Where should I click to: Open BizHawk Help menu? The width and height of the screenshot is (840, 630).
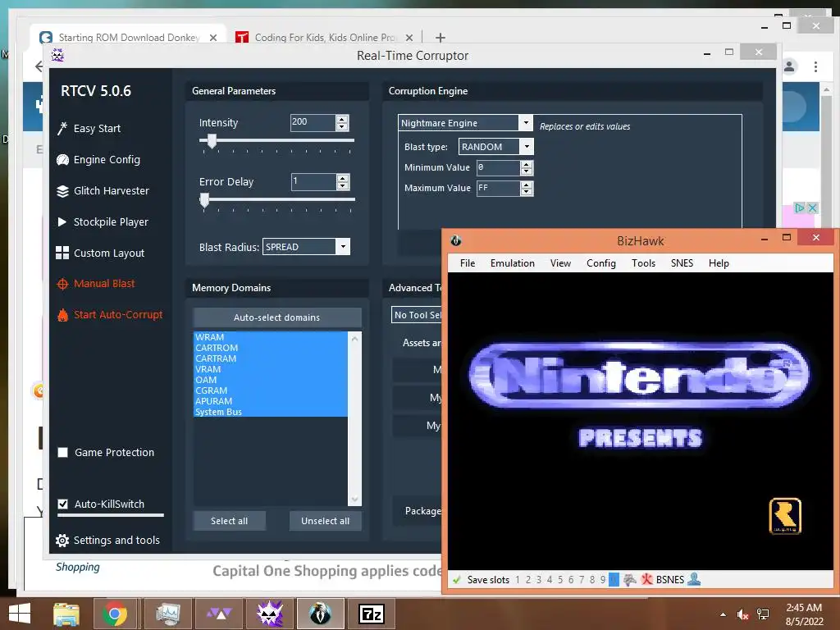tap(719, 263)
